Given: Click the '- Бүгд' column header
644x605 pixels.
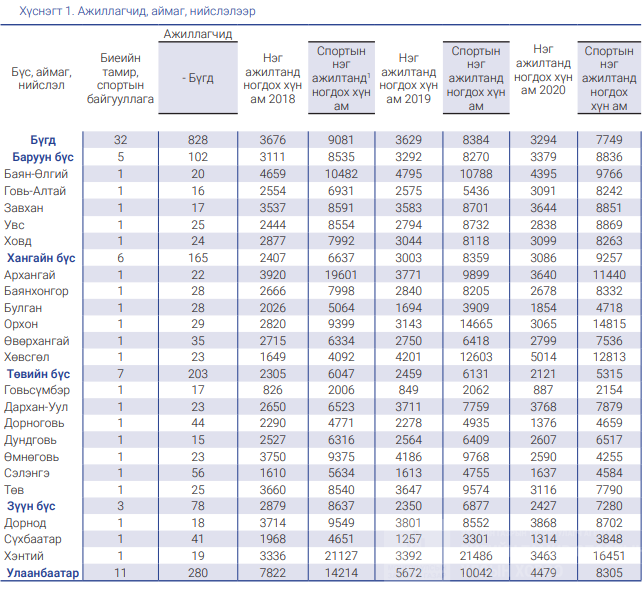Looking at the screenshot, I should [198, 78].
